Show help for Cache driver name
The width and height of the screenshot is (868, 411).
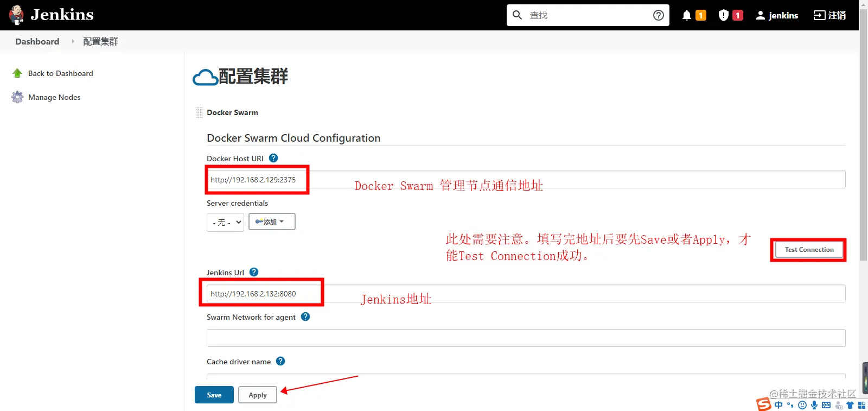280,361
